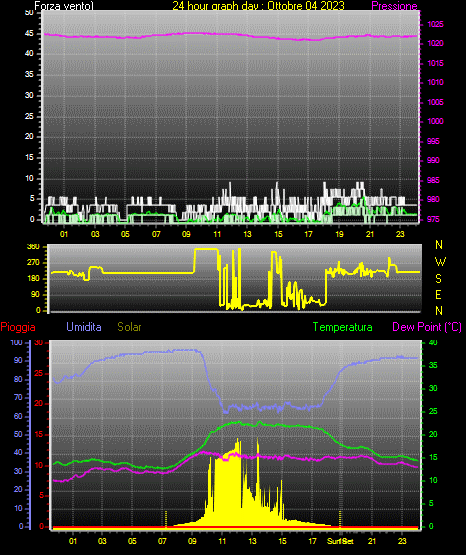
Task: Click the green Temperatura legend label
Action: [x=343, y=327]
